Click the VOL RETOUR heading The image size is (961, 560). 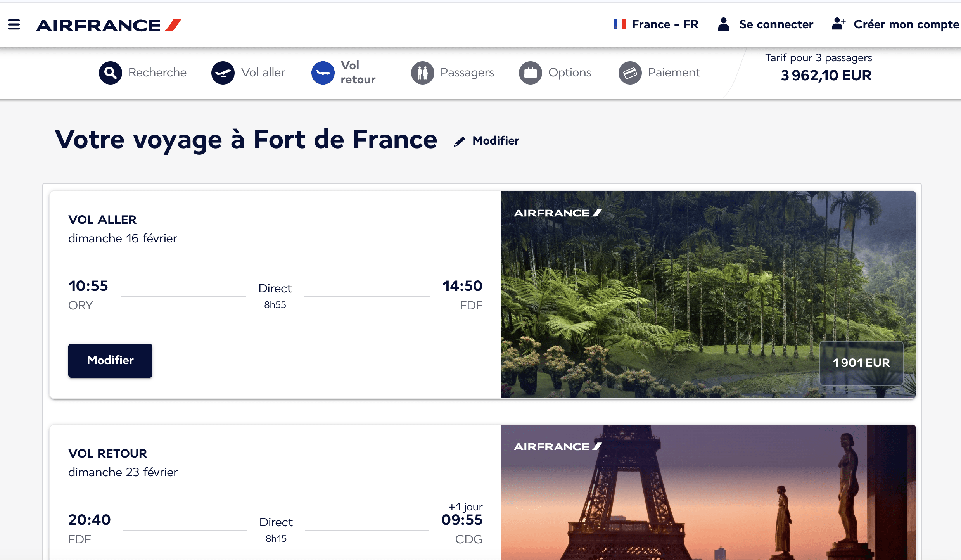(107, 453)
